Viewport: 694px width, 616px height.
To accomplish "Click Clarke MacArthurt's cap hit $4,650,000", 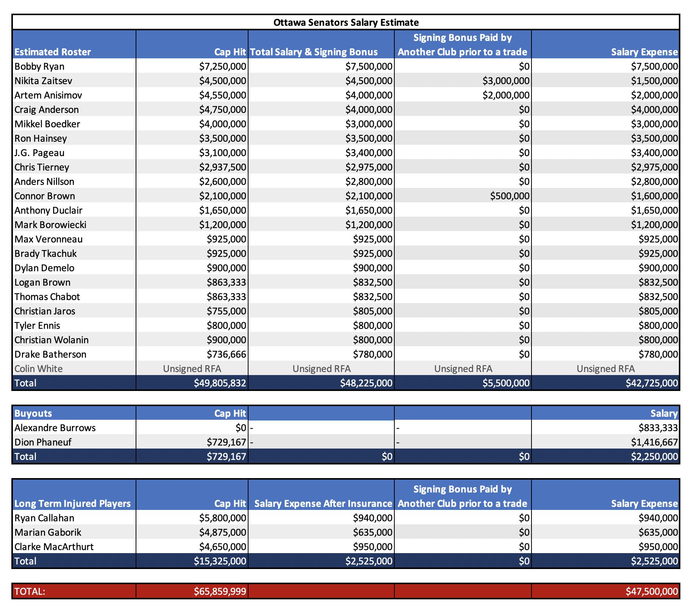I will pos(192,547).
